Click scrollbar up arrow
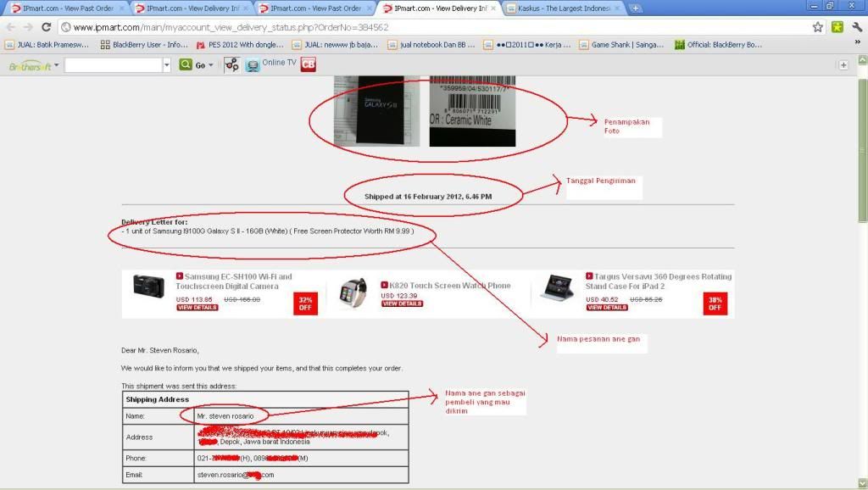The width and height of the screenshot is (868, 490). [862, 60]
